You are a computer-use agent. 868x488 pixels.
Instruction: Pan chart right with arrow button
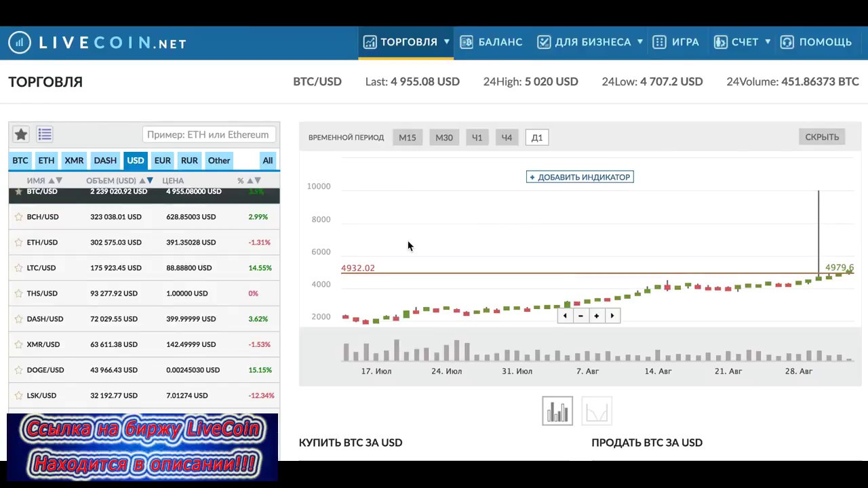(612, 316)
